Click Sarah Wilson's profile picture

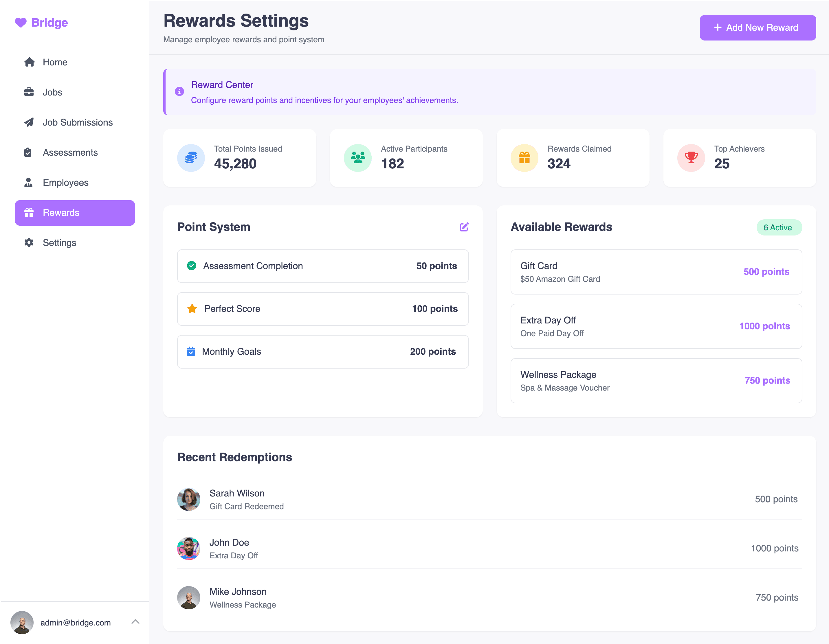click(x=189, y=499)
